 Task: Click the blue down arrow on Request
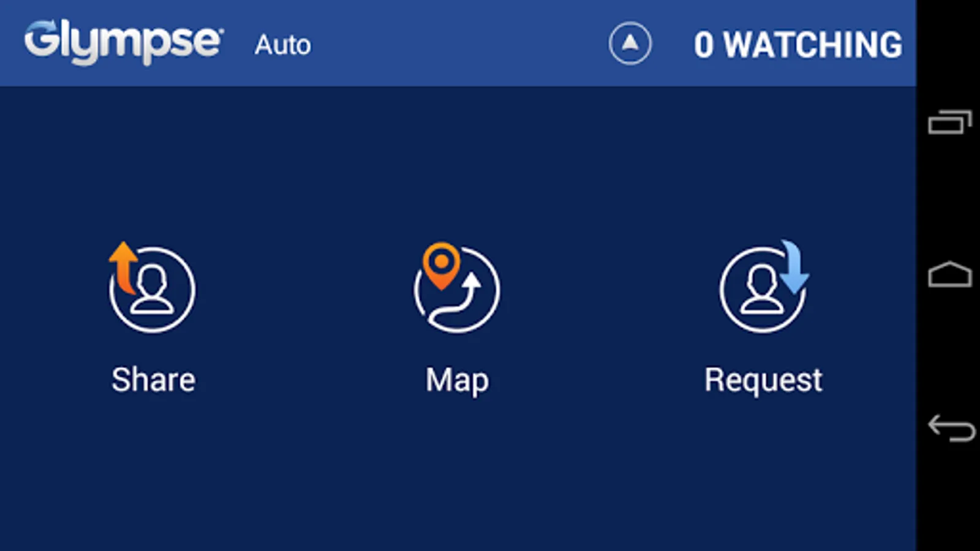point(794,266)
